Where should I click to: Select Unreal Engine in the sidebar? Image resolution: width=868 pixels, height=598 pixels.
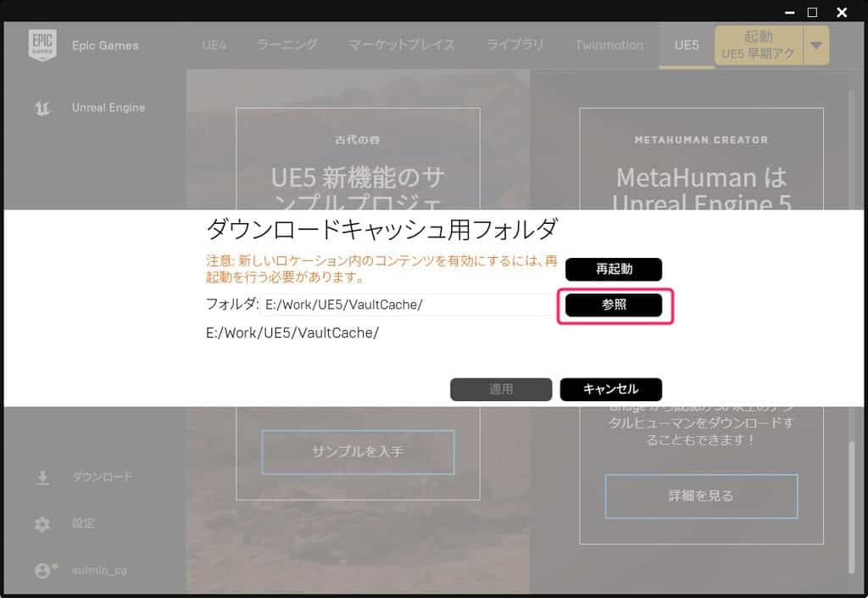click(108, 108)
